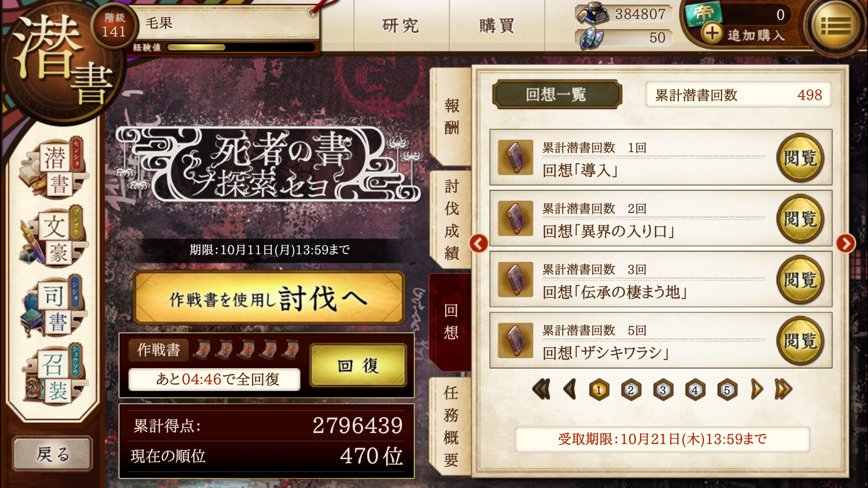This screenshot has height=488, width=868.
Task: Switch to the 討伐成績 tab
Action: tap(451, 219)
